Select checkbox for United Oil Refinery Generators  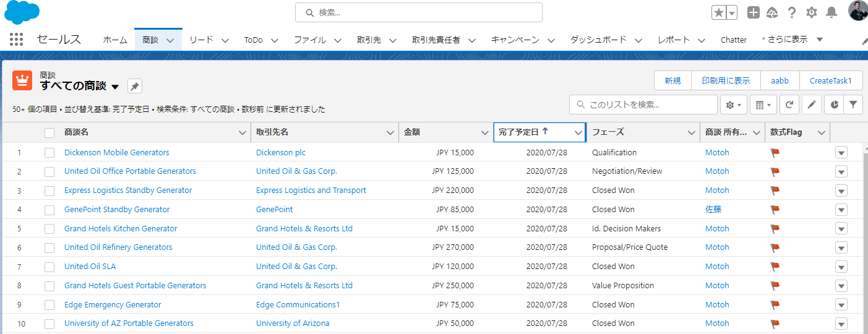point(49,247)
